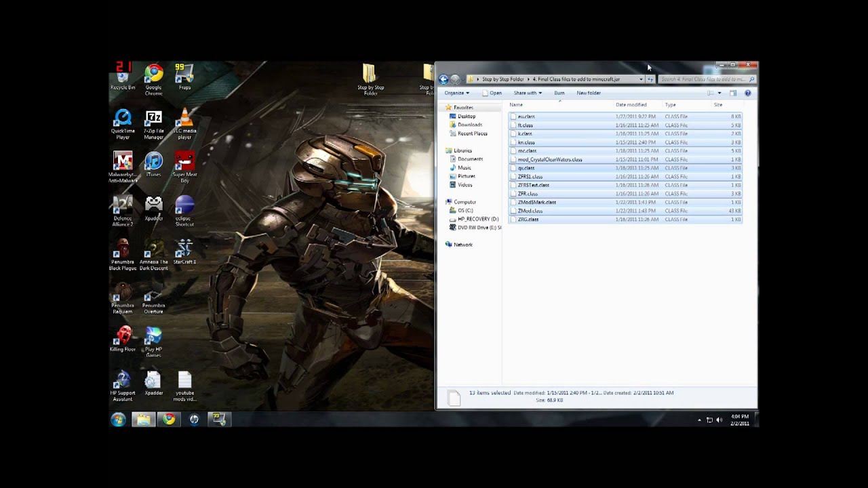Screen dimensions: 868x488
Task: Open Explorer help via question mark icon
Action: click(748, 93)
